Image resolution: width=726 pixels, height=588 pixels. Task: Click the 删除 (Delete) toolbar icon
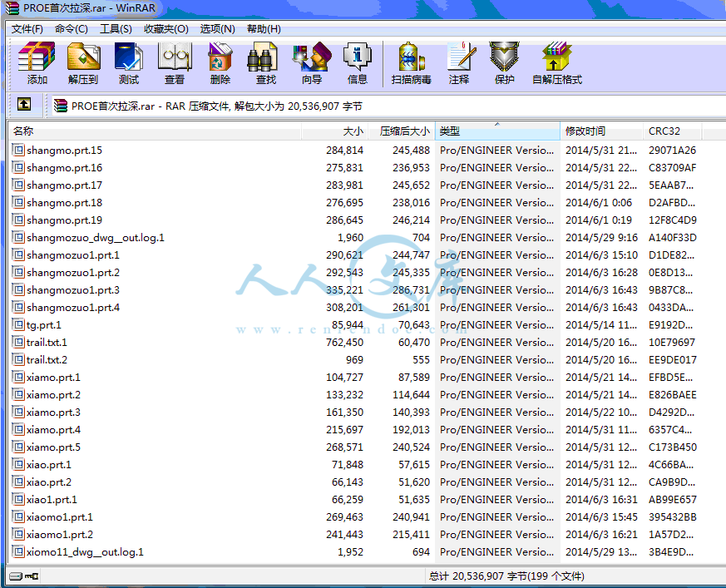220,62
